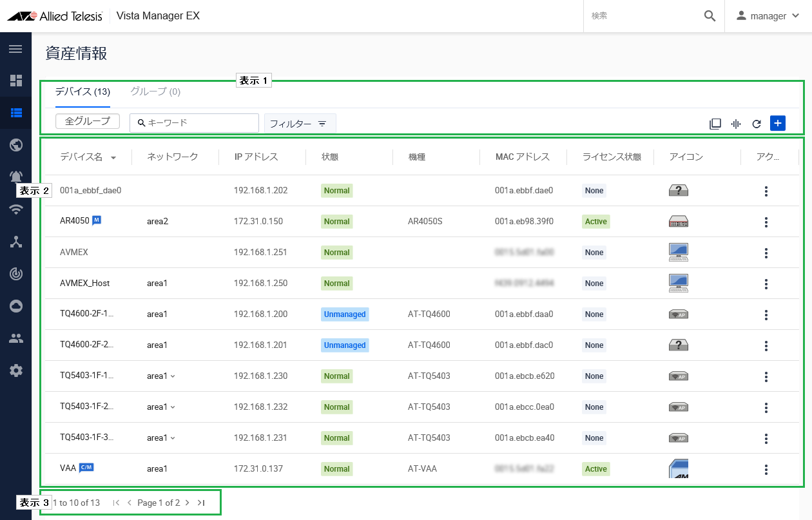
Task: Go to the next page of results
Action: [187, 503]
